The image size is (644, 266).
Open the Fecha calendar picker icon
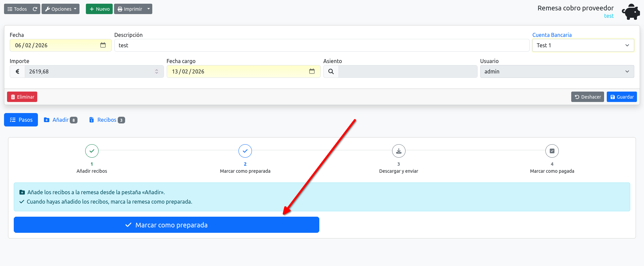click(103, 45)
